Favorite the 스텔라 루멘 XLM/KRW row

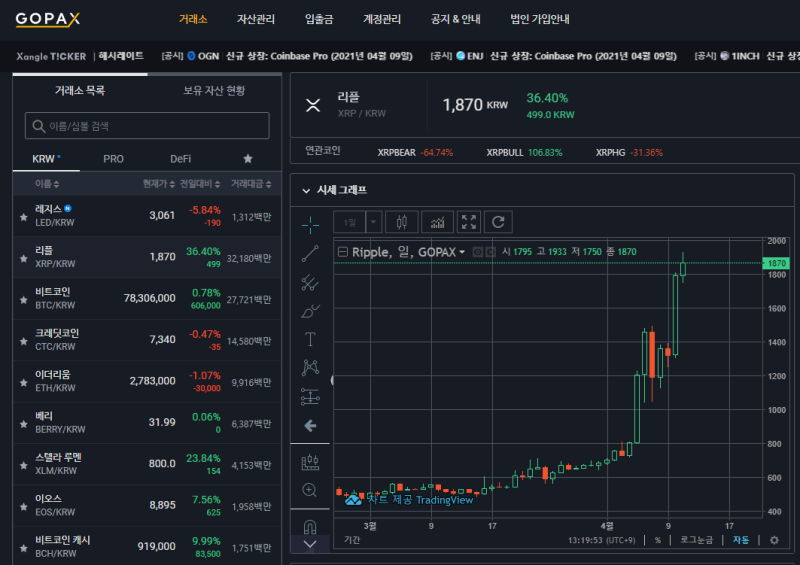(x=23, y=465)
